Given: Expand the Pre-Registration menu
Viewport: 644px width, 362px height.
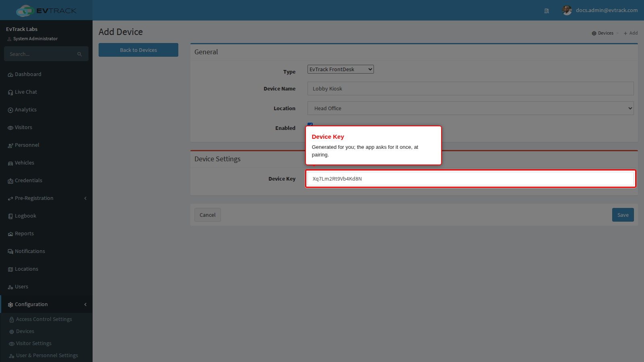Looking at the screenshot, I should [x=46, y=198].
